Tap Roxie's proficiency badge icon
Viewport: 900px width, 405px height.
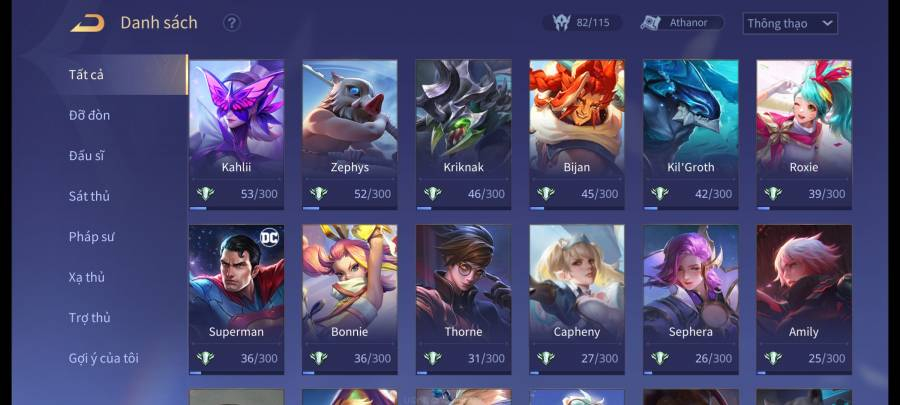tap(773, 194)
